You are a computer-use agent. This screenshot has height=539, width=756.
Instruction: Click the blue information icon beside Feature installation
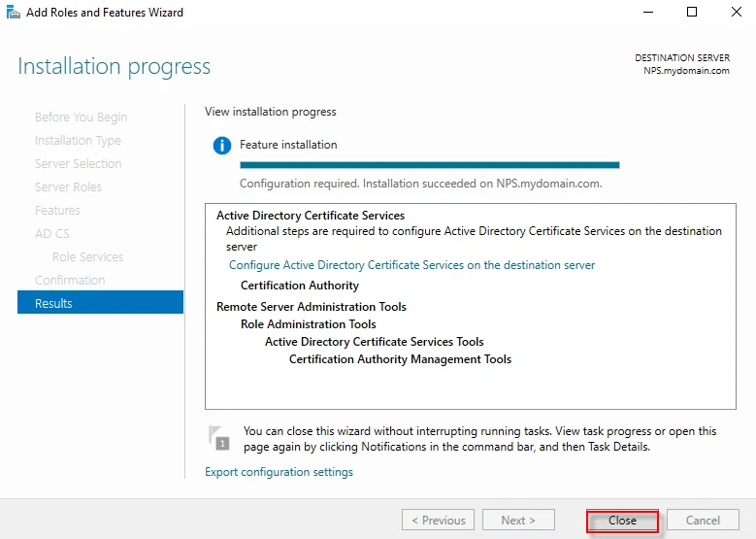click(222, 146)
